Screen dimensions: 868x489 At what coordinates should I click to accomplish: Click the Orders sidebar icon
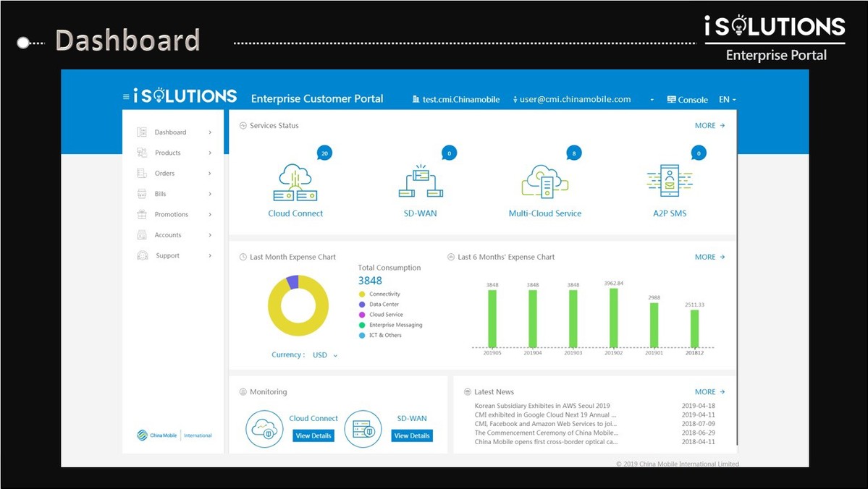(142, 173)
